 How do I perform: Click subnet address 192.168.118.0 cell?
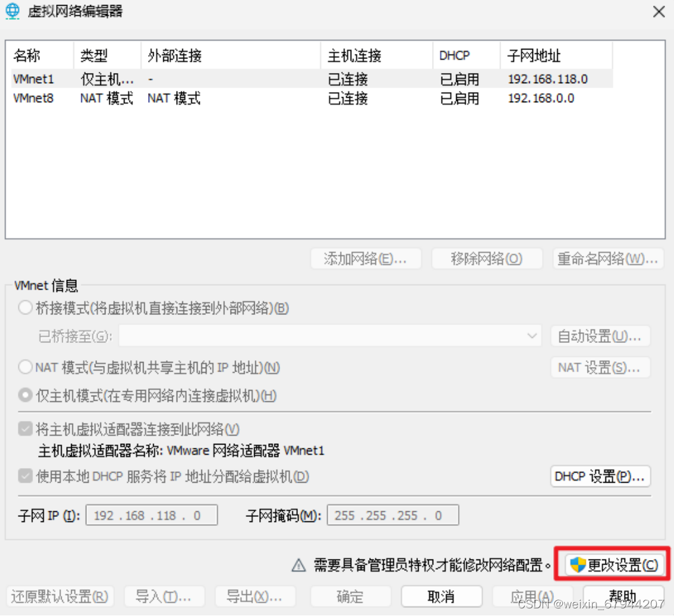click(x=548, y=79)
